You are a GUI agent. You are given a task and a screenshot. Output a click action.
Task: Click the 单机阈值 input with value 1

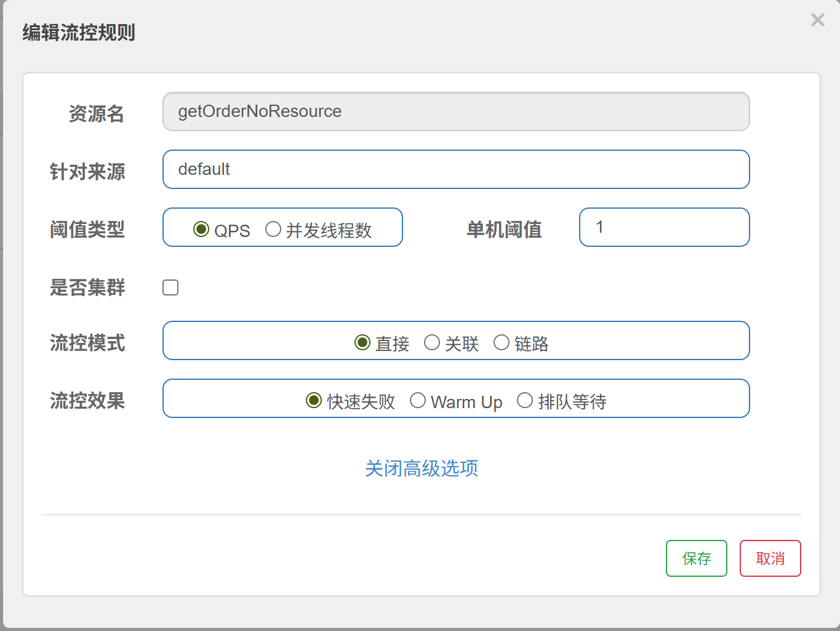pos(665,227)
